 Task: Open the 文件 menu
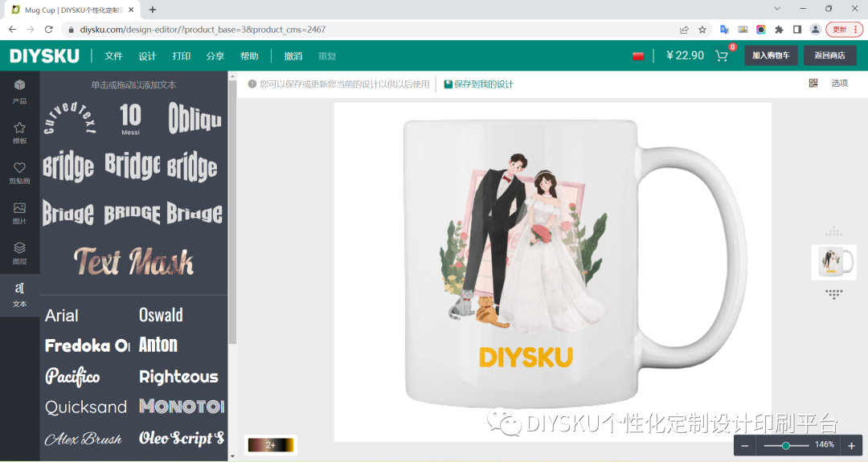click(x=113, y=56)
